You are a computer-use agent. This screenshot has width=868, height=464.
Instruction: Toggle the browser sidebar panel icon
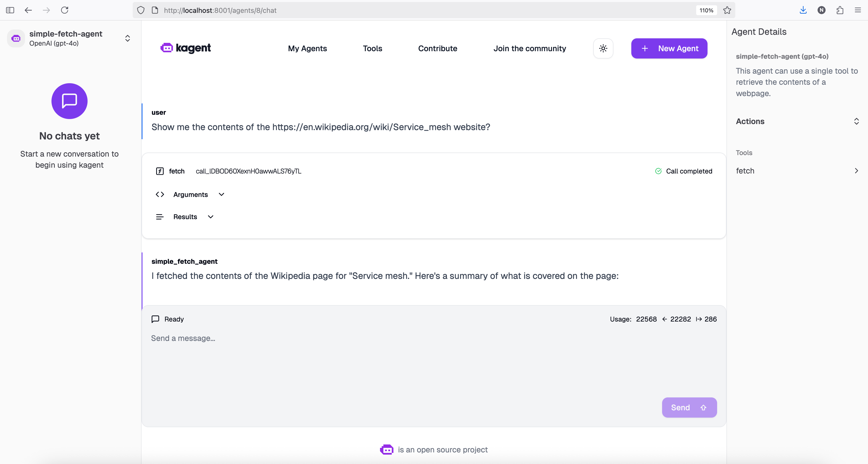(10, 10)
